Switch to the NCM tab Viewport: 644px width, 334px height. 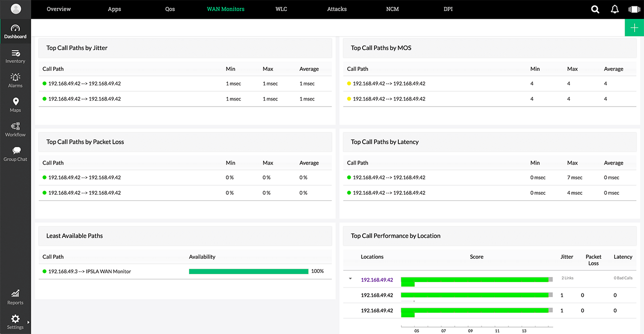pos(392,9)
